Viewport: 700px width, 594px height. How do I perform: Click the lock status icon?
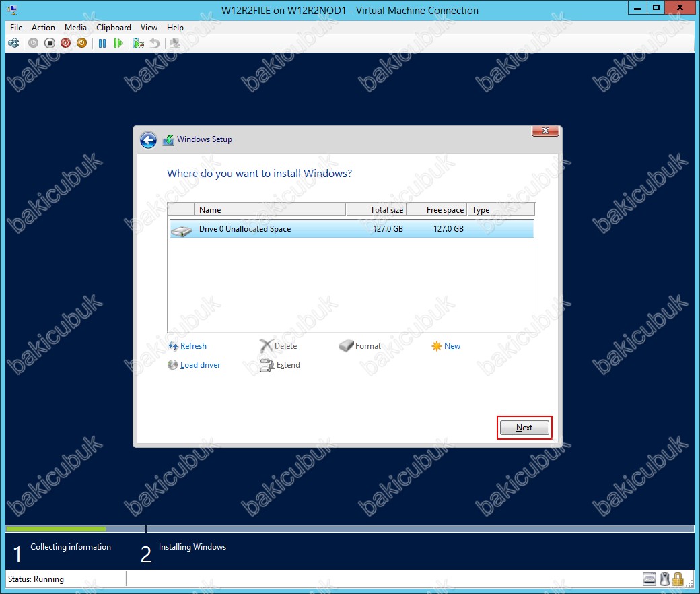[678, 579]
